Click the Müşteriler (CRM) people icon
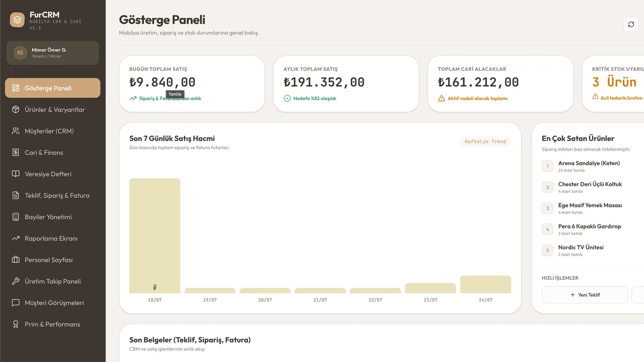 [16, 131]
